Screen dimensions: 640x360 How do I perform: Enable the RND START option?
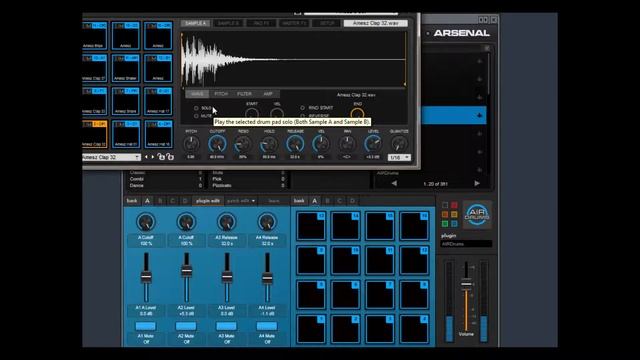[x=302, y=108]
